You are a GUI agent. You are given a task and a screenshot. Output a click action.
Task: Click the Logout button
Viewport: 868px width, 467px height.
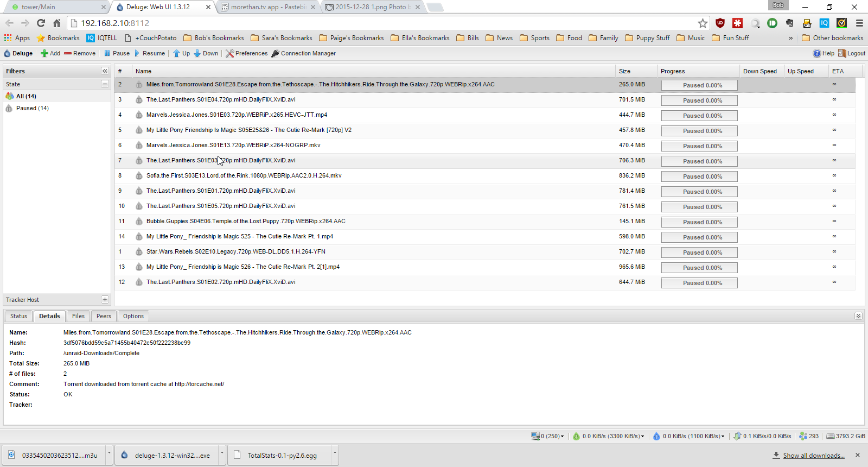pos(852,53)
